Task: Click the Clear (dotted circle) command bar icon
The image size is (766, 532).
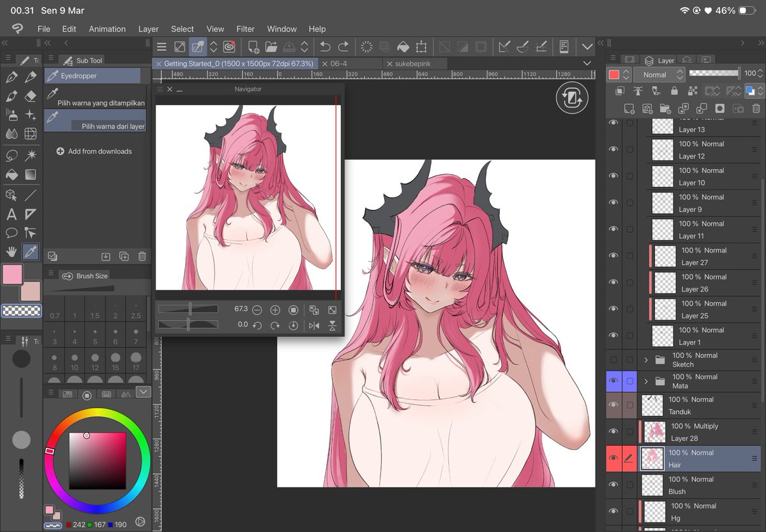Action: pos(366,47)
